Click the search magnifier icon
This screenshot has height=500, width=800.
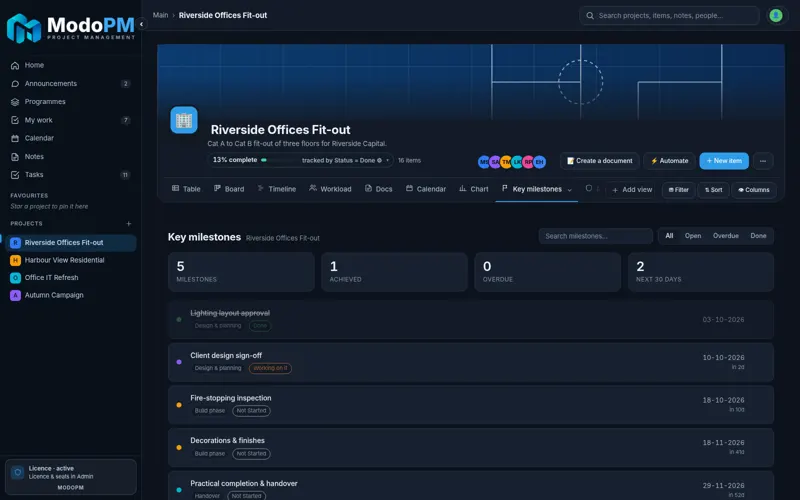pyautogui.click(x=590, y=16)
